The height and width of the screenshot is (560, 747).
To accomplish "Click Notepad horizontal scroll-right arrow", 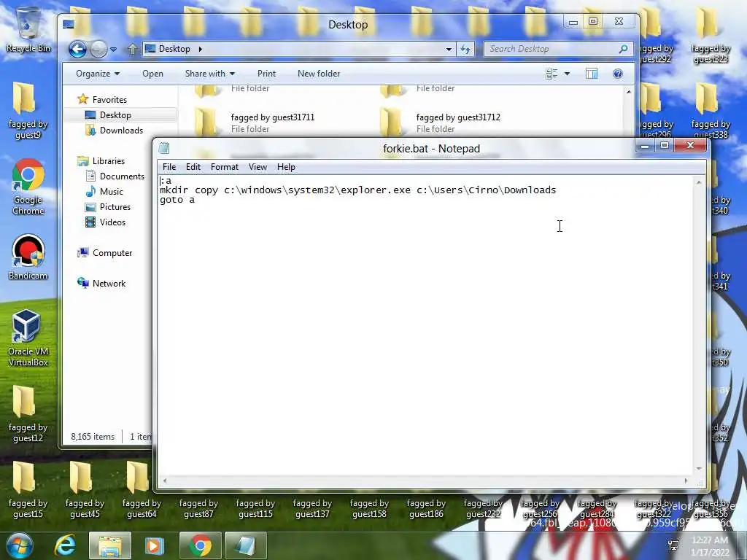I will point(686,481).
